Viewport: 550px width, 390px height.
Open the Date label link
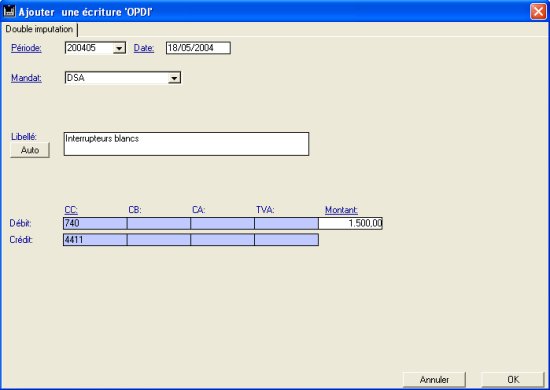(144, 48)
